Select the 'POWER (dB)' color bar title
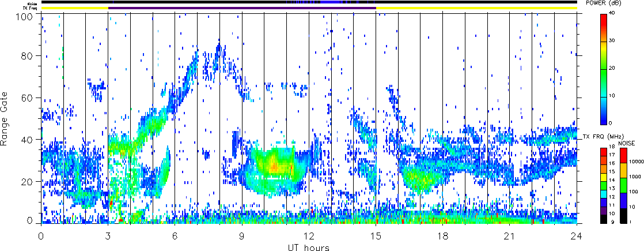This screenshot has height=251, width=644. pyautogui.click(x=603, y=3)
